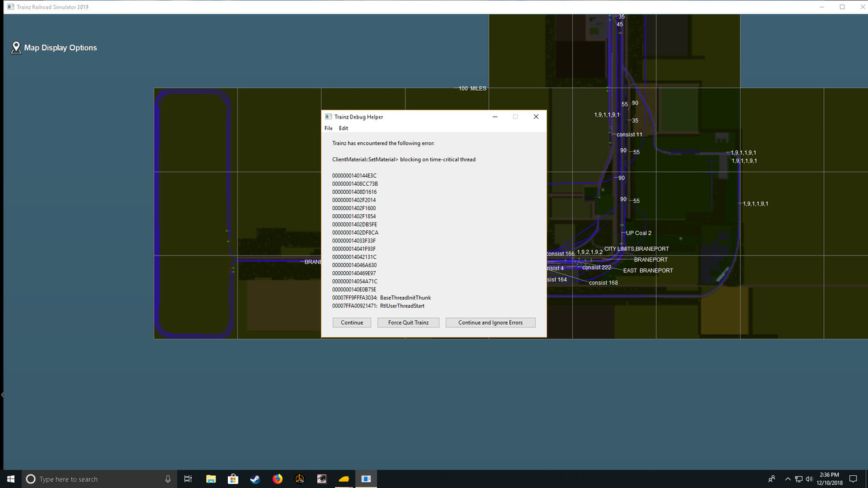This screenshot has width=868, height=488.
Task: Open the Action Center notifications
Action: click(853, 479)
